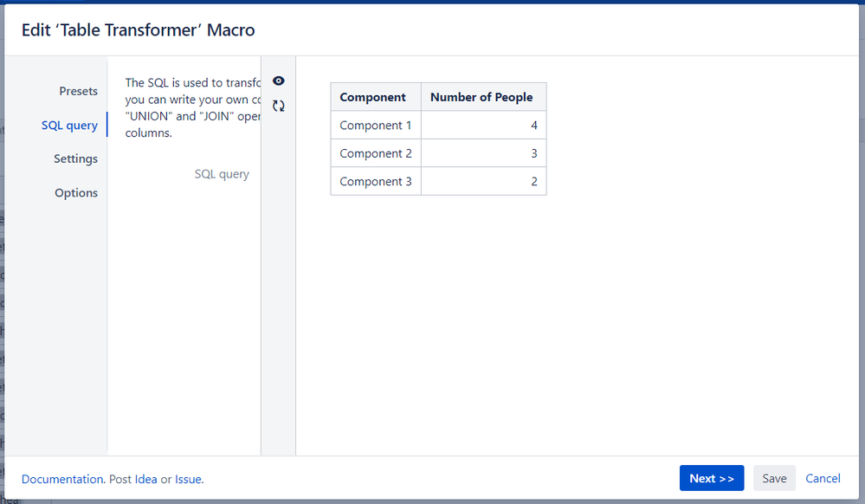Click the value 4 cell
Screen dimensions: 865x504
point(484,126)
